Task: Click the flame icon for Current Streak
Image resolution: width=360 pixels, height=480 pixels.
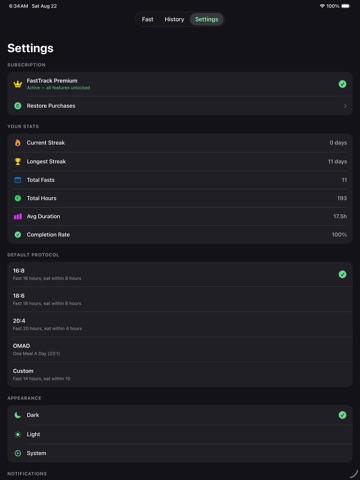Action: 18,143
